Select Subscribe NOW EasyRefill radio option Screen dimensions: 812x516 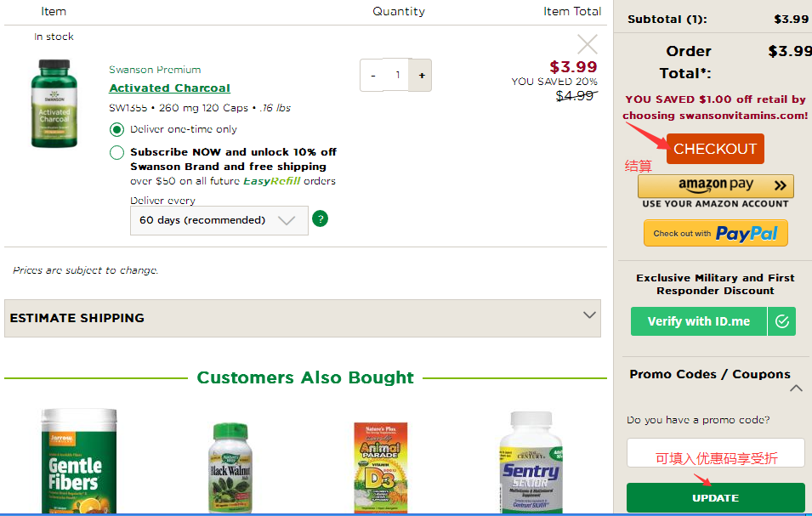pyautogui.click(x=117, y=153)
